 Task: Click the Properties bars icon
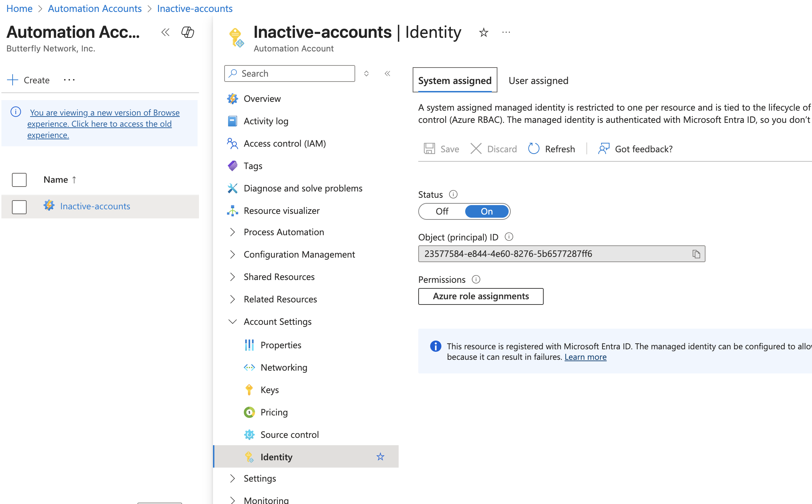click(x=249, y=345)
